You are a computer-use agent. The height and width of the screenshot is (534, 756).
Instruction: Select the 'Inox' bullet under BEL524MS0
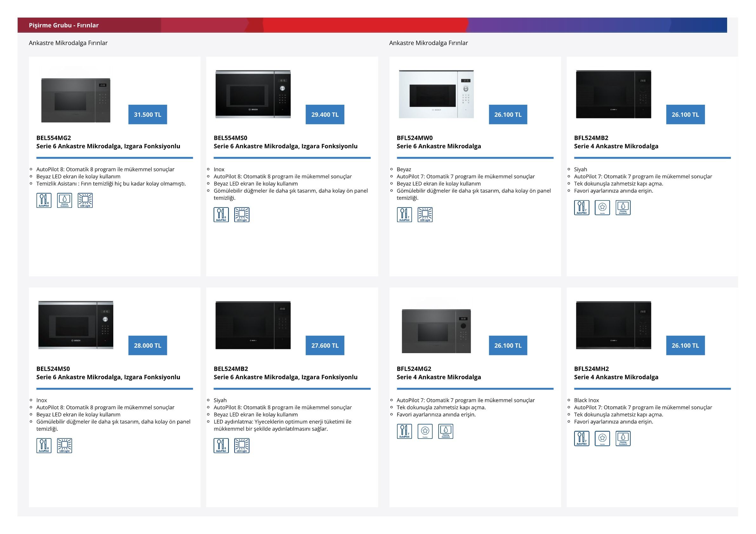pyautogui.click(x=42, y=400)
